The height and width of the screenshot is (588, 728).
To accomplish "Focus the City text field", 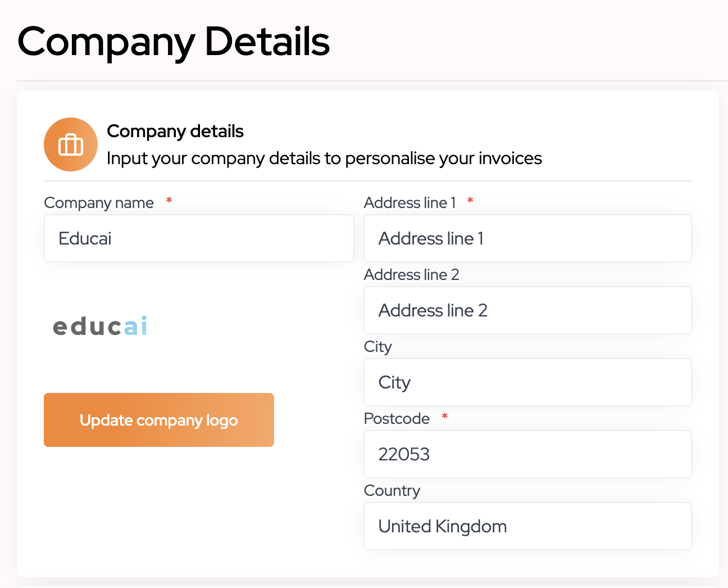I will pyautogui.click(x=527, y=382).
